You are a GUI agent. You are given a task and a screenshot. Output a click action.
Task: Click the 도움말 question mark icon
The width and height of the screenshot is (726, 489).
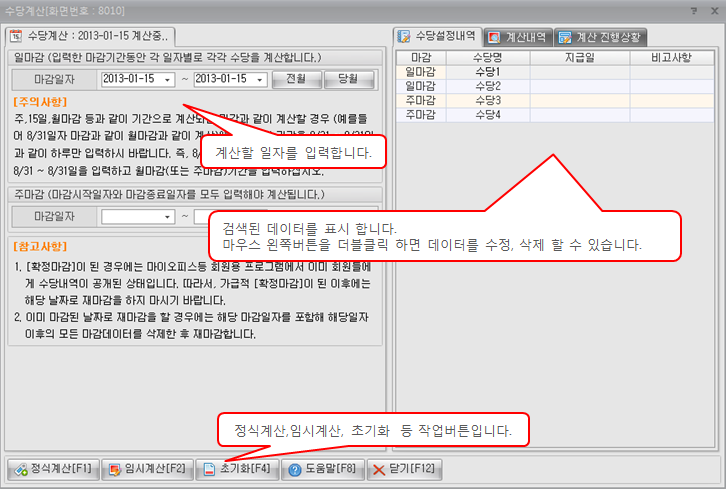coord(294,470)
